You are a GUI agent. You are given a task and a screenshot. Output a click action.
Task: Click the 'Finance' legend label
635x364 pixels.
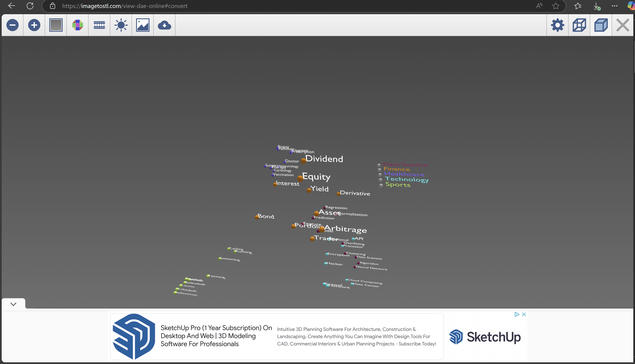click(x=397, y=169)
